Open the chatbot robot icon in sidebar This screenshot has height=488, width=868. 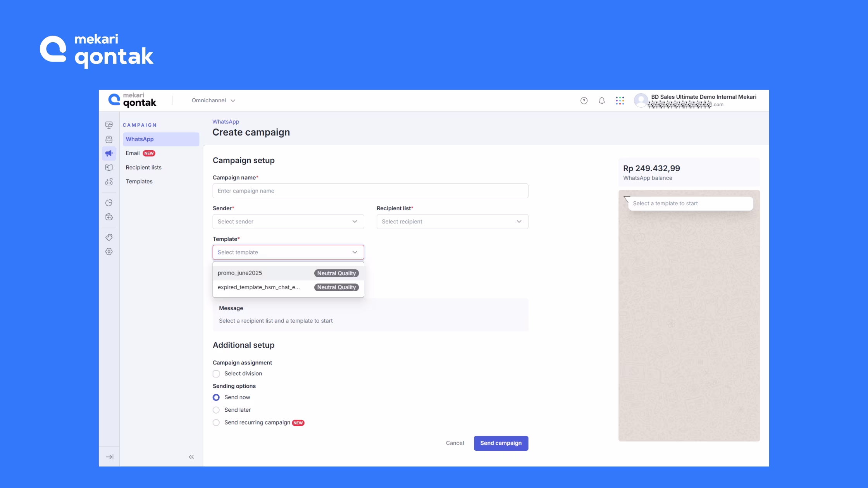[109, 182]
